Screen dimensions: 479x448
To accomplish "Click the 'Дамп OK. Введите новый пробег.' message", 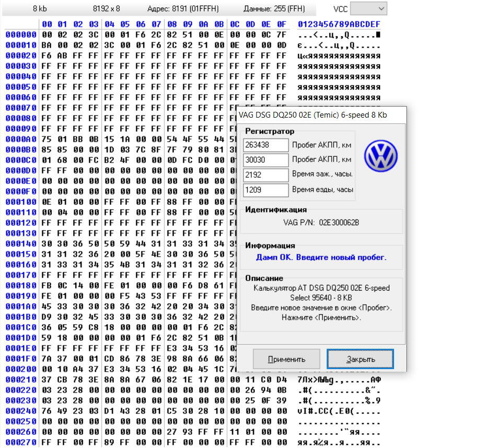I will (x=321, y=257).
